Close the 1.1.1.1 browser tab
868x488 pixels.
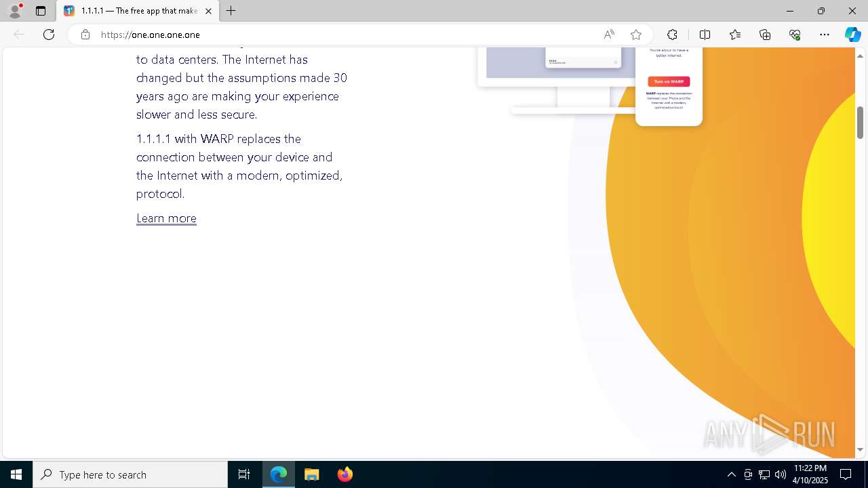point(208,11)
